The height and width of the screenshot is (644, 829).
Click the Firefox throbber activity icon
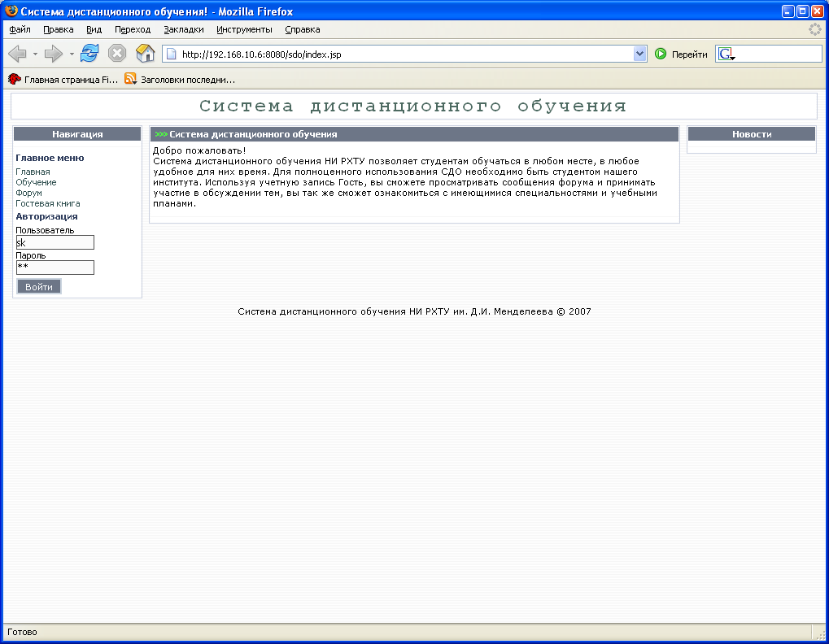(814, 29)
